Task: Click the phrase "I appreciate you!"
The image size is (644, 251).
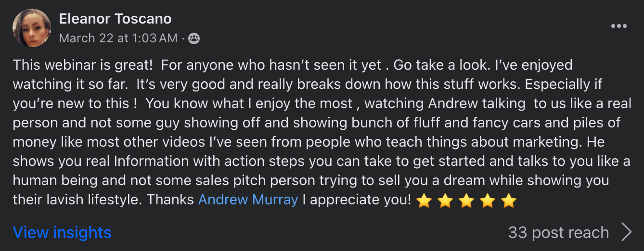Action: point(357,200)
